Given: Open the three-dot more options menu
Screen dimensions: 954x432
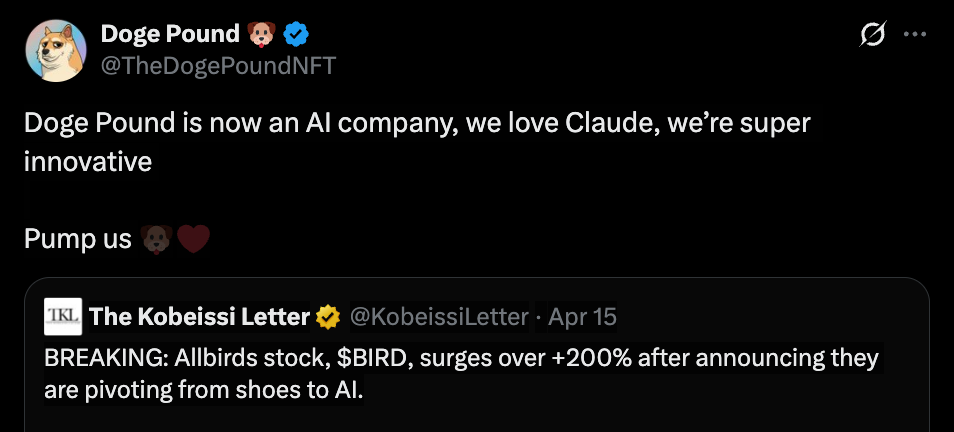Looking at the screenshot, I should coord(914,34).
